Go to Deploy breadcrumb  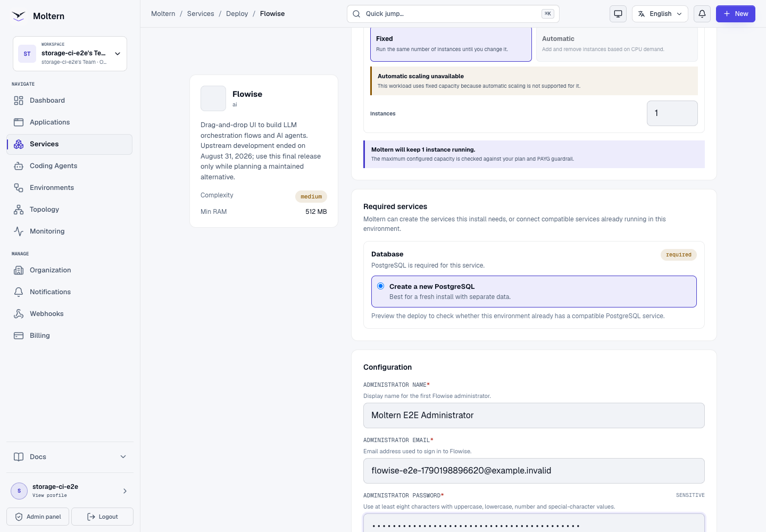237,14
